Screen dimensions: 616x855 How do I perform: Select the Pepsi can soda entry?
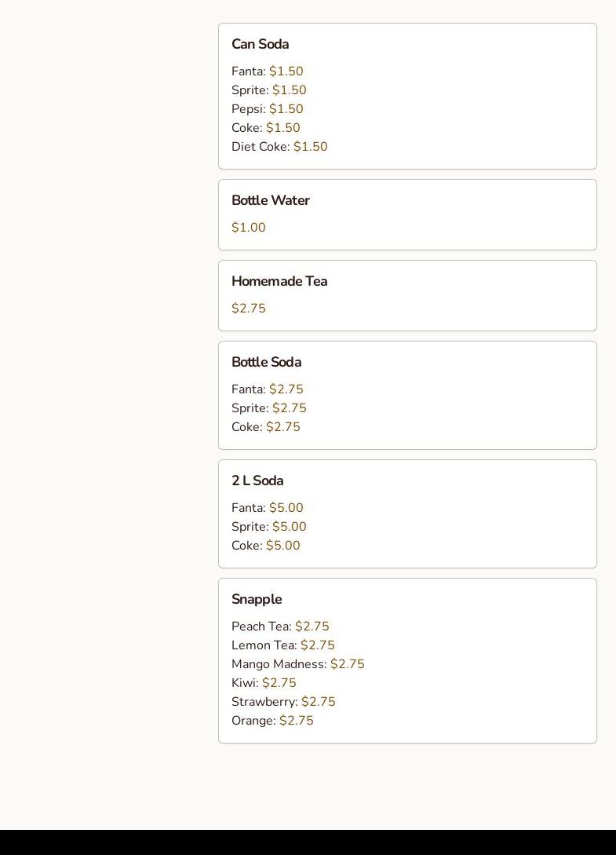267,109
